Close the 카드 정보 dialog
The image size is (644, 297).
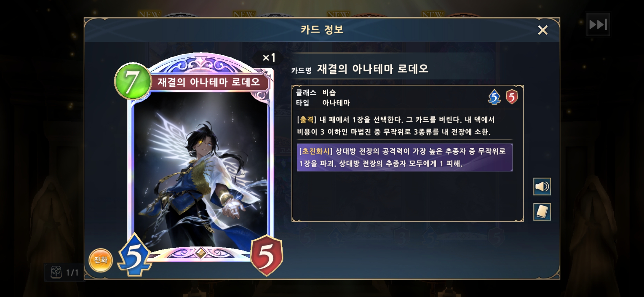pos(542,30)
